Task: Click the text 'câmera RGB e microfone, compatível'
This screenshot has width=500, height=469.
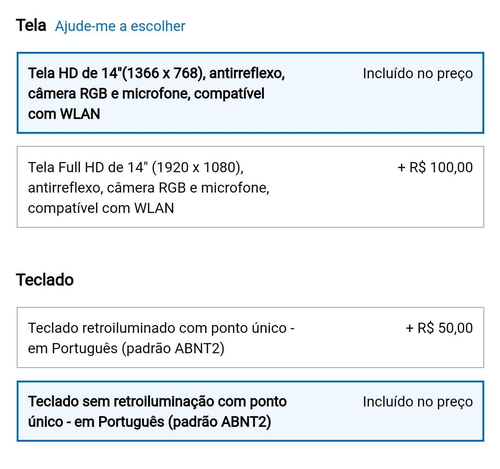Action: point(146,94)
